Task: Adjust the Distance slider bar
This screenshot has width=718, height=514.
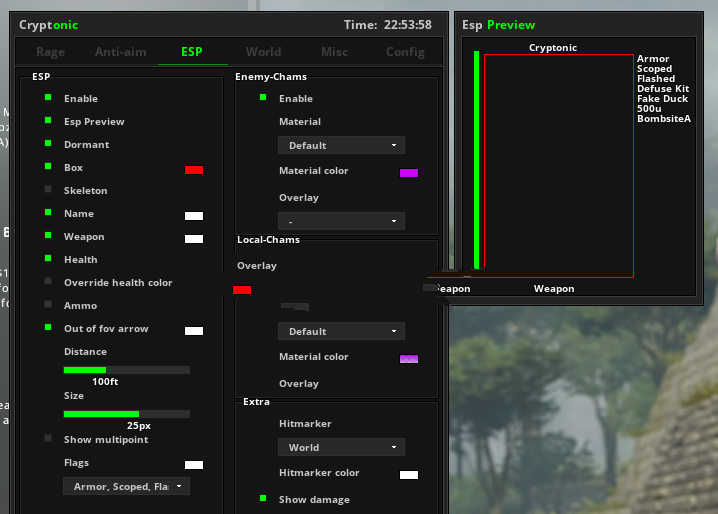Action: 126,370
